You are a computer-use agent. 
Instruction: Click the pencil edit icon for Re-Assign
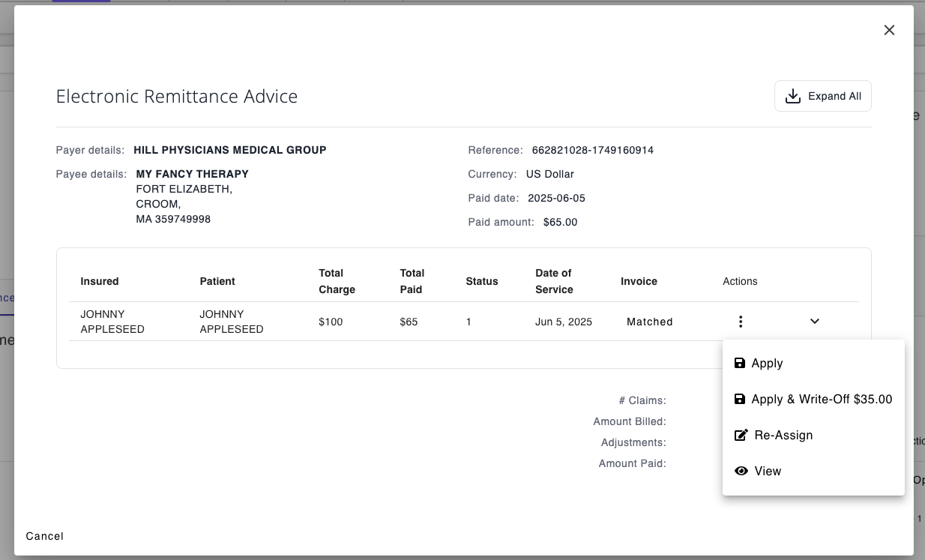click(741, 436)
